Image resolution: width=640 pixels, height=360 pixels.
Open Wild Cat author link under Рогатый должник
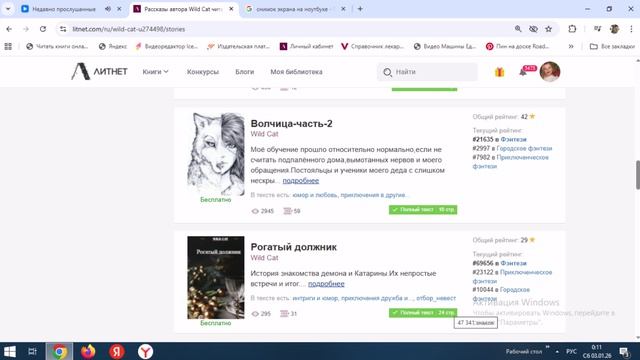click(x=264, y=258)
